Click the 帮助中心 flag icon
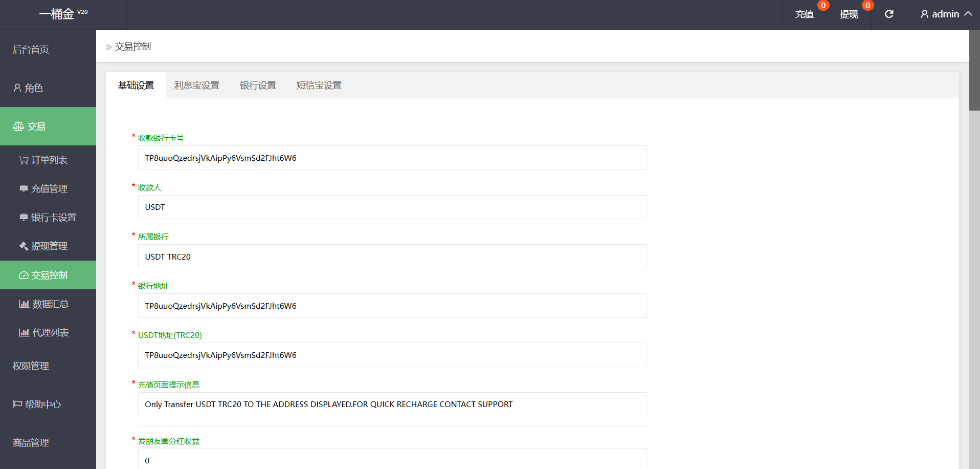Screen dimensions: 980x469 [17, 404]
